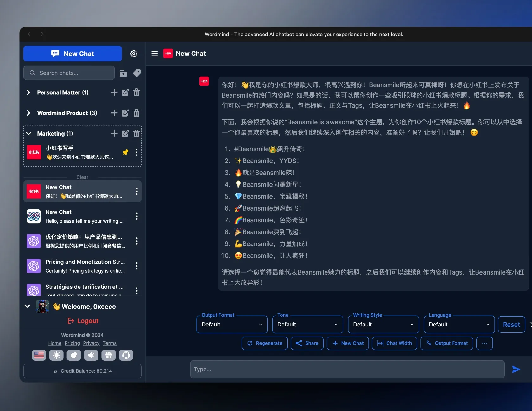Open three-dot menu on Pricing and Monetization chat
This screenshot has height=411, width=532.
point(137,266)
